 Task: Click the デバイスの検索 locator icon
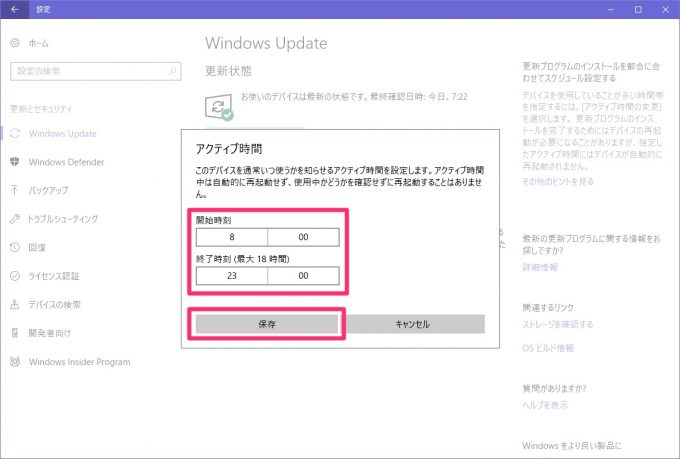click(15, 305)
